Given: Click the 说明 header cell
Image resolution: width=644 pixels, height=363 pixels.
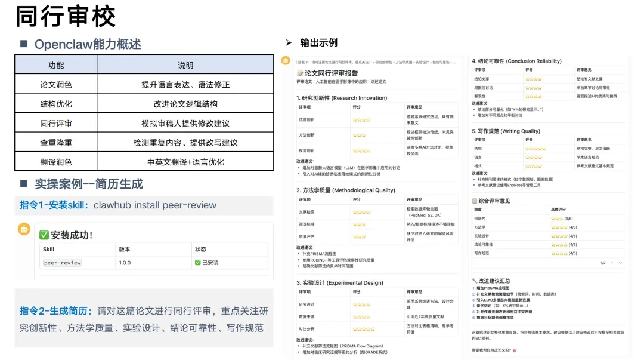Looking at the screenshot, I should 185,65.
